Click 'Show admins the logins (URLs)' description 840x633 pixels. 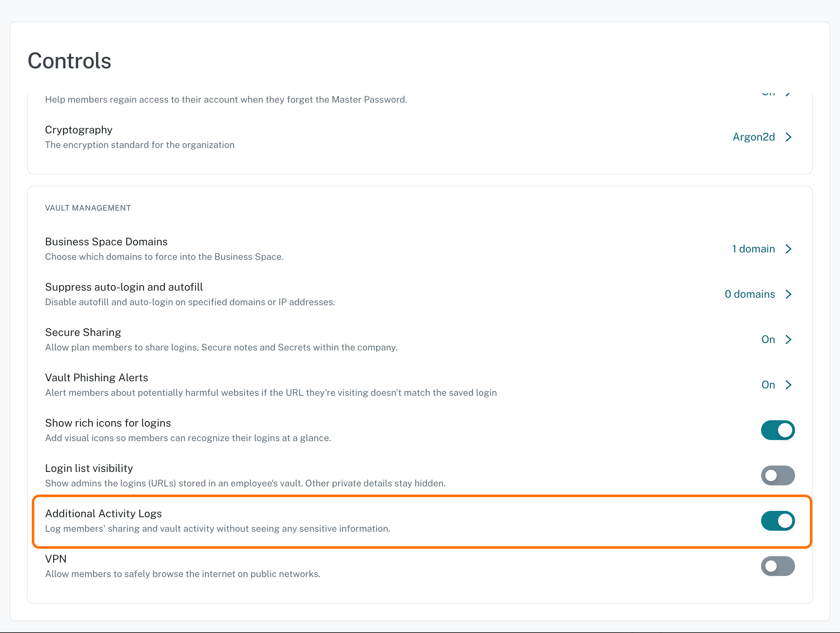245,483
